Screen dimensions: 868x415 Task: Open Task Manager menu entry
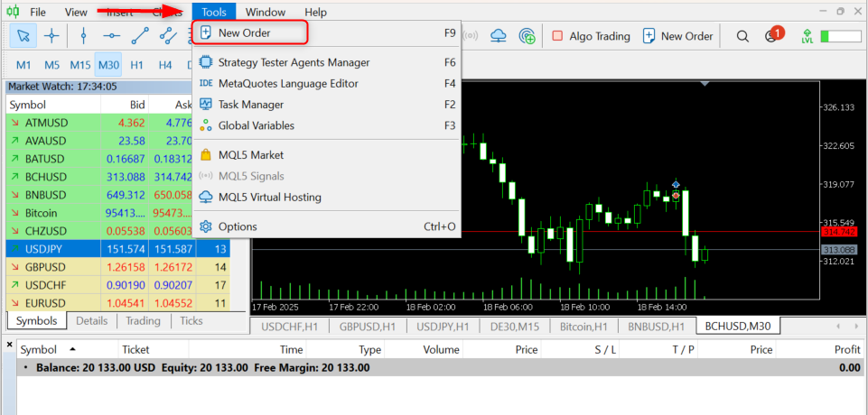point(327,105)
